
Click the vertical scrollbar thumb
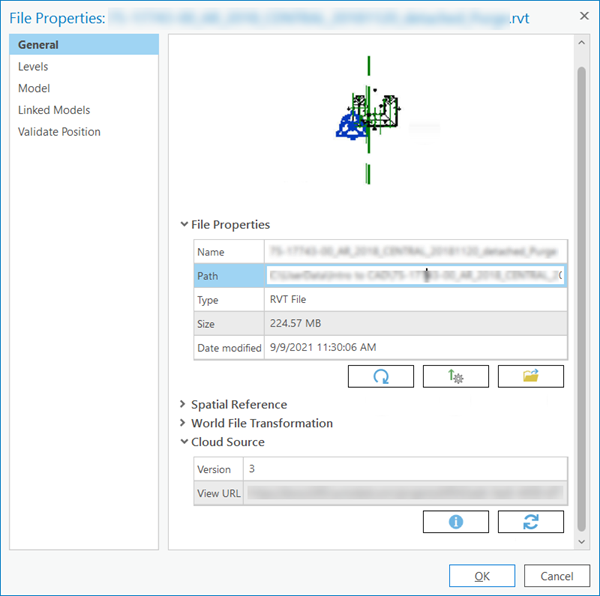click(582, 299)
